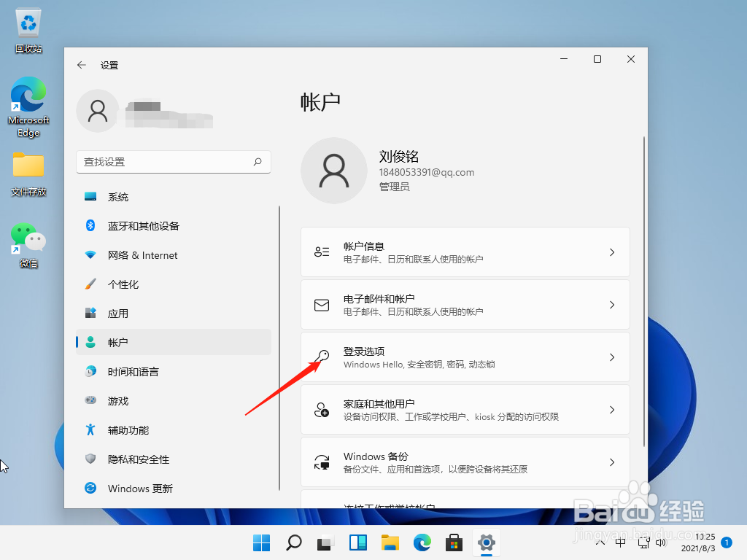The height and width of the screenshot is (560, 747).
Task: Open 电子邮件和帐户 settings
Action: 465,304
